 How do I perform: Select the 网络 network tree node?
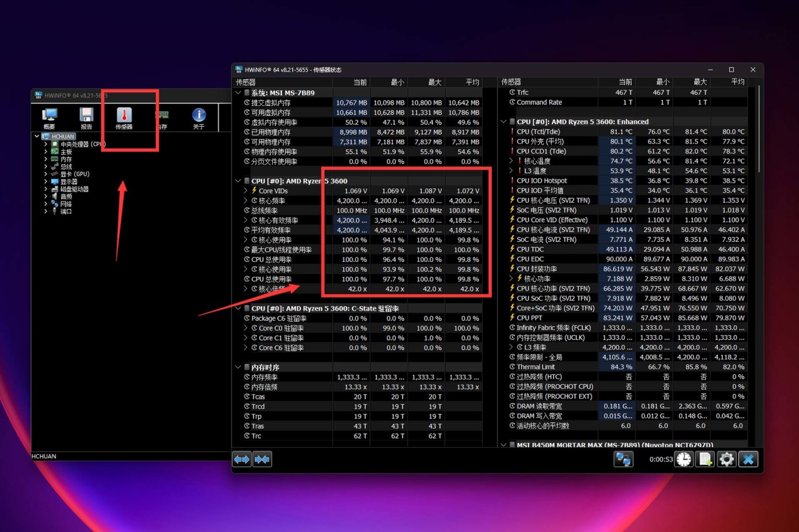pos(66,204)
